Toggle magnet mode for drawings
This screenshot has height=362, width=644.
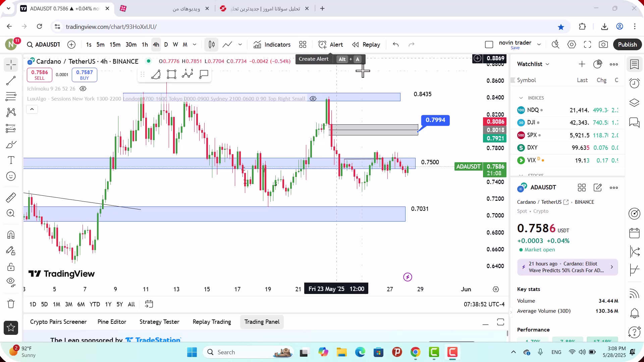click(x=11, y=235)
